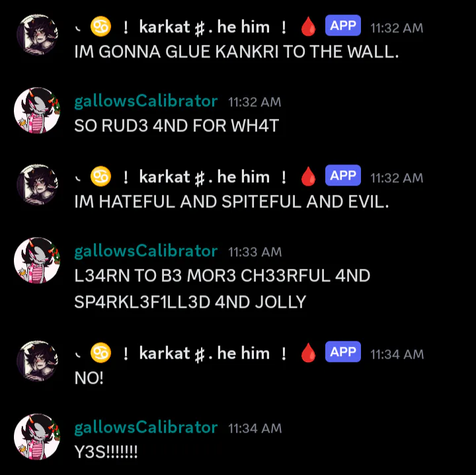Click the Cancer emoji in the first karkat username
The width and height of the screenshot is (476, 475).
coord(100,26)
